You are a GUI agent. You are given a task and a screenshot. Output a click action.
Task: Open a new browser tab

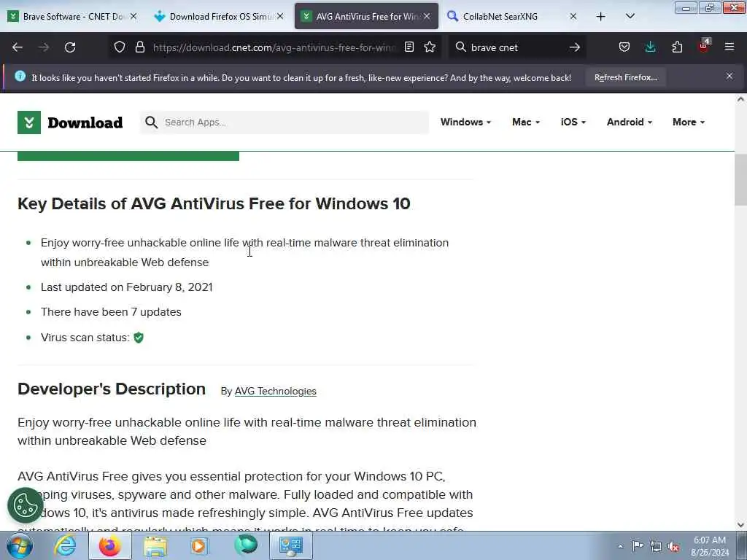[x=601, y=17]
